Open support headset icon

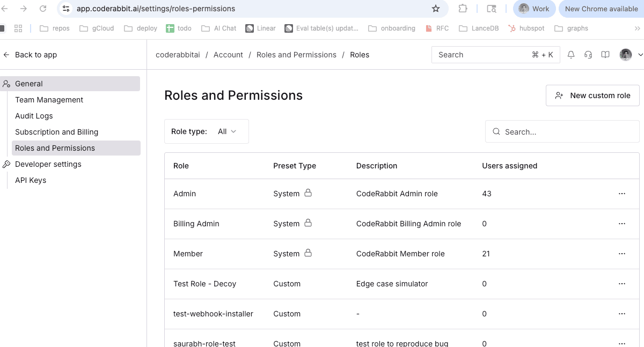point(588,55)
